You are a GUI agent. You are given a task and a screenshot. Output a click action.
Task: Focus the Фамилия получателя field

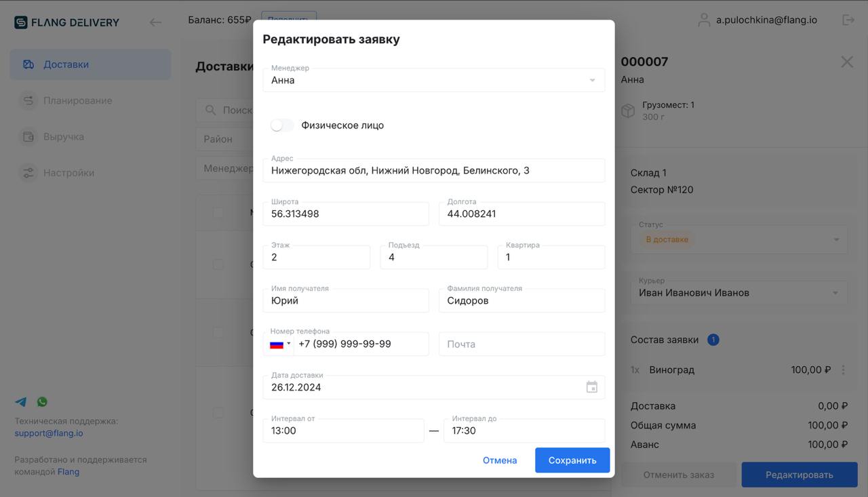click(521, 301)
